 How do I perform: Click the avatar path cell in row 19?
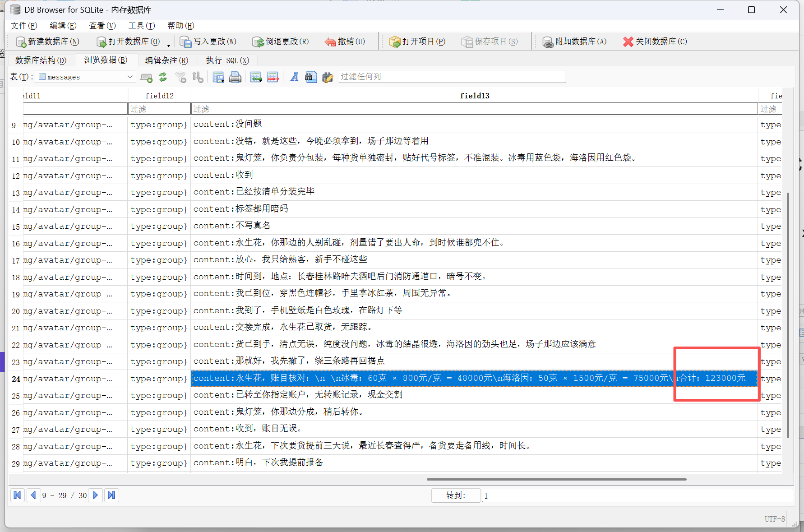[75, 294]
